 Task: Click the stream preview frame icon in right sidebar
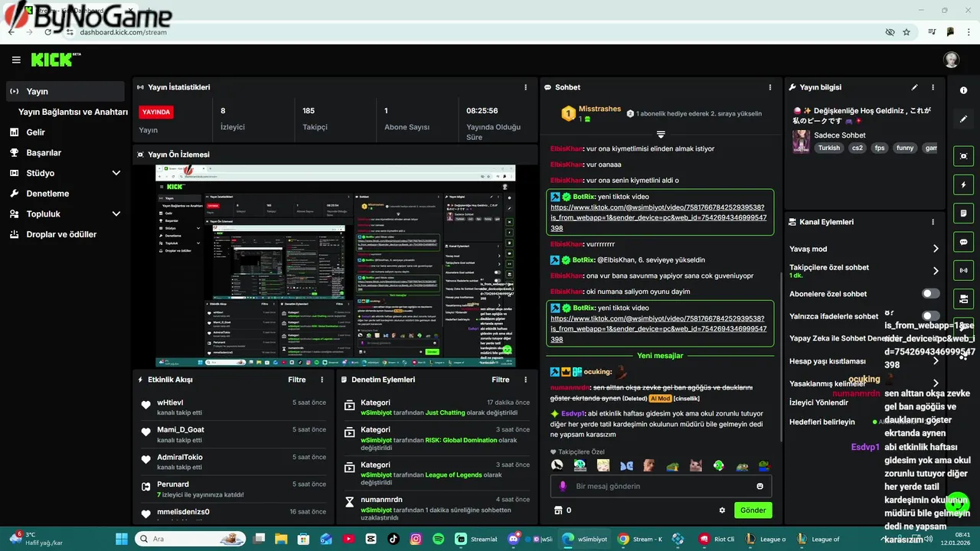click(963, 156)
